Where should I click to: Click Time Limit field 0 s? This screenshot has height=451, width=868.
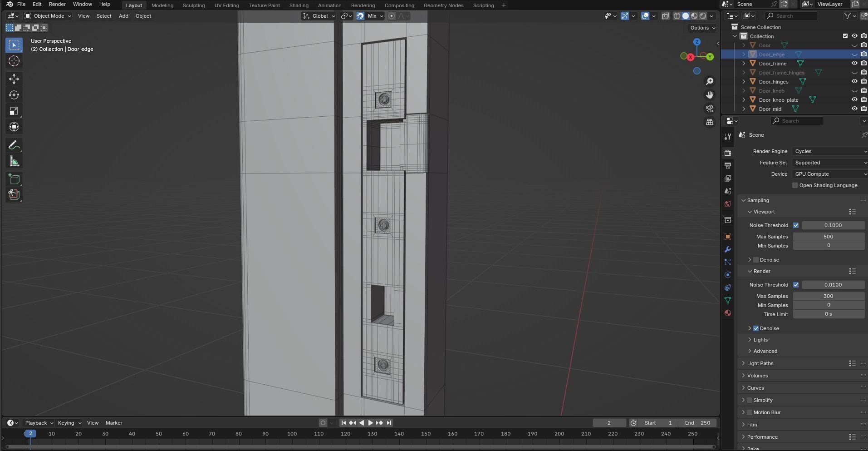coord(829,314)
